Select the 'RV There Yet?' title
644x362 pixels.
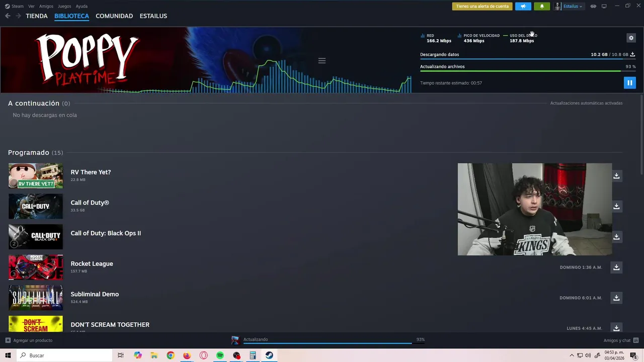91,172
